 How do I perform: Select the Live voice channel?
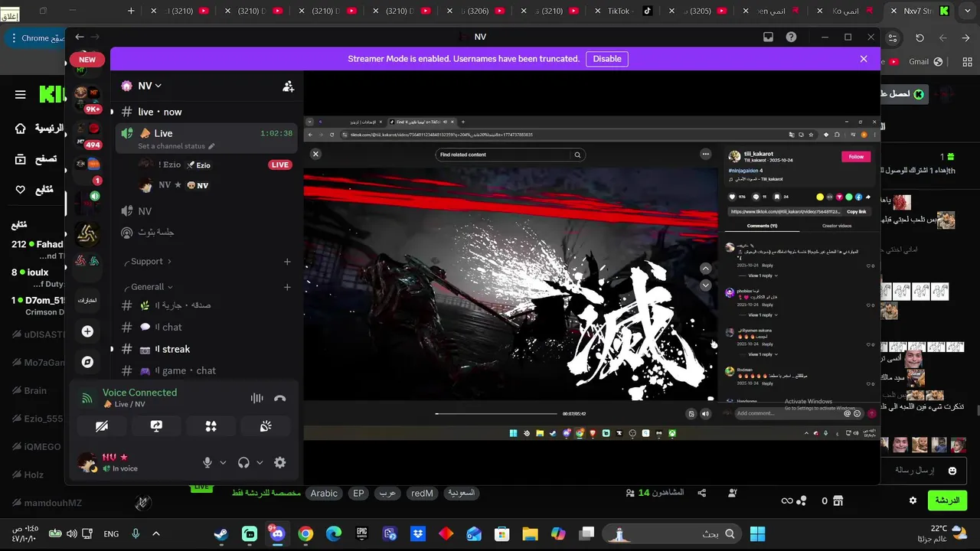(x=206, y=138)
